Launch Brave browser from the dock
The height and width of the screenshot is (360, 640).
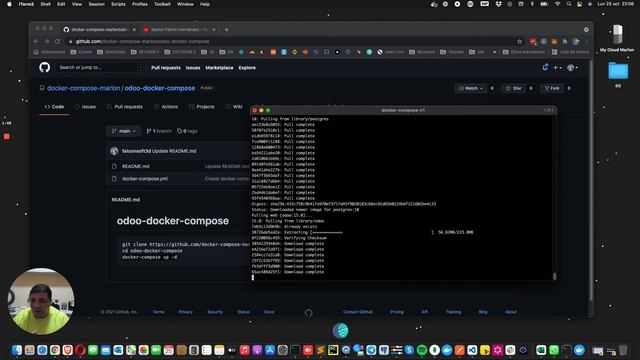tap(67, 350)
